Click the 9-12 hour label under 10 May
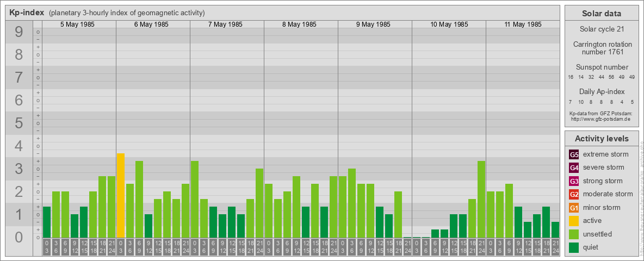Viewport: 644px width, 261px height. pos(444,247)
